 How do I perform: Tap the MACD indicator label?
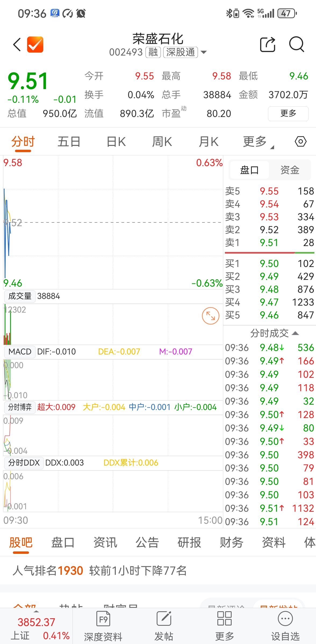coord(20,352)
